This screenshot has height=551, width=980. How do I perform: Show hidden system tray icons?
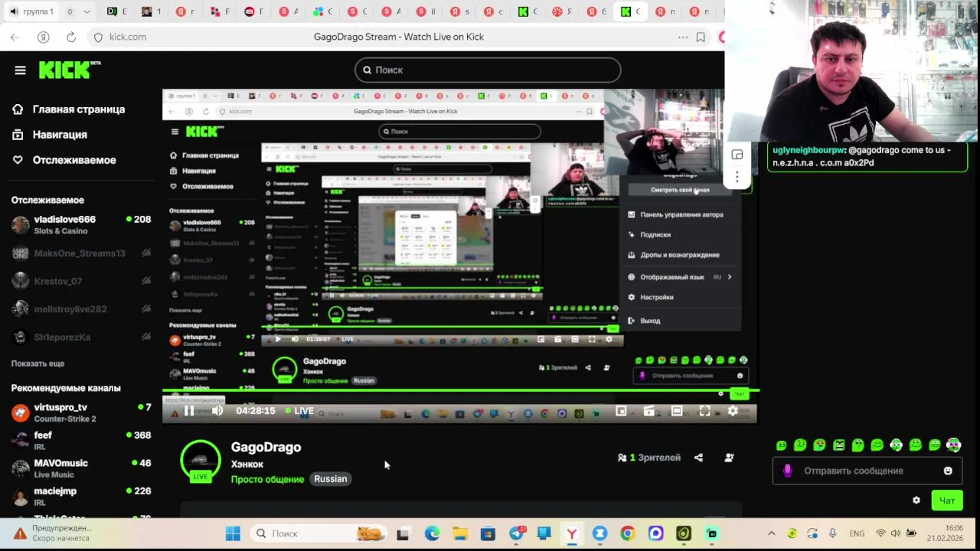point(772,533)
